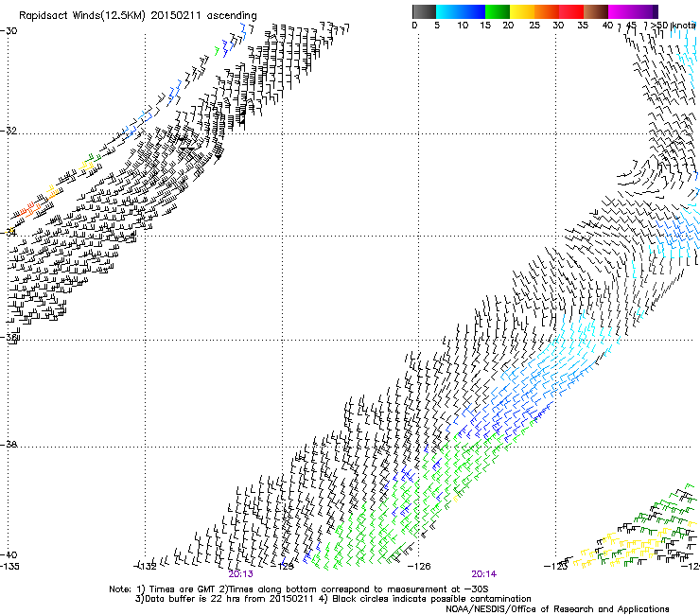This screenshot has width=700, height=615.
Task: Click the note line 'Times are GMT'
Action: pyautogui.click(x=183, y=589)
